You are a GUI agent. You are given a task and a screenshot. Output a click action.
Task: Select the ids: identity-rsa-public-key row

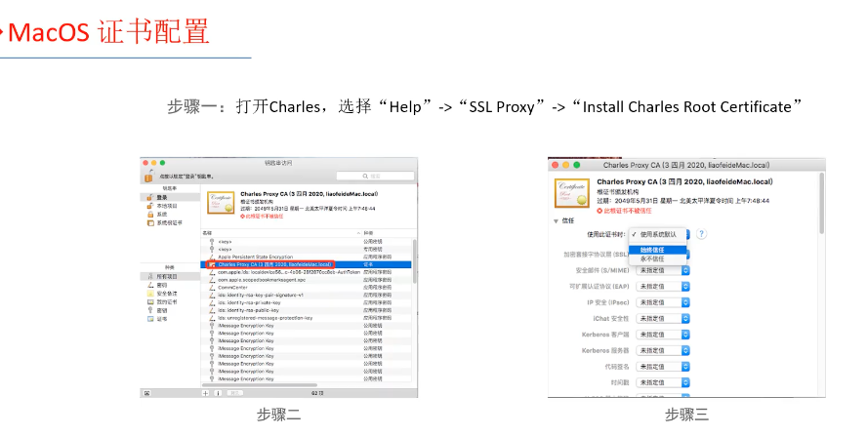point(307,310)
